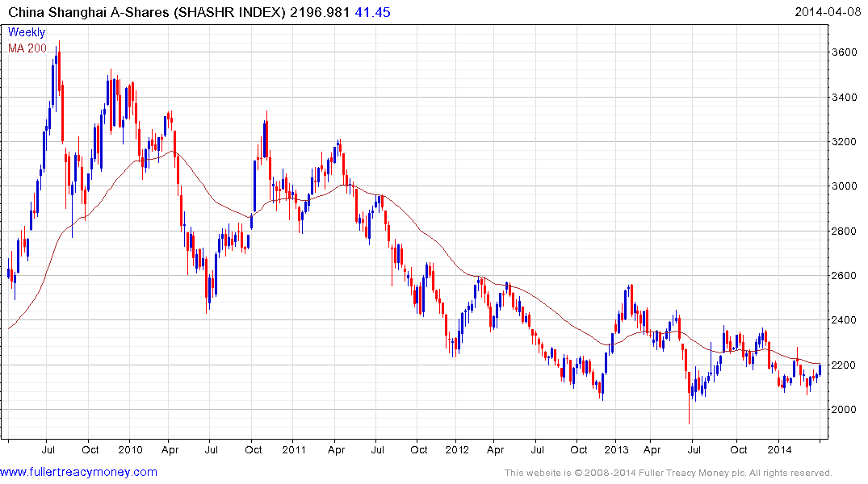Click the copyright notice 'Fuller Treacy Money plc'
This screenshot has height=484, width=868.
point(692,473)
